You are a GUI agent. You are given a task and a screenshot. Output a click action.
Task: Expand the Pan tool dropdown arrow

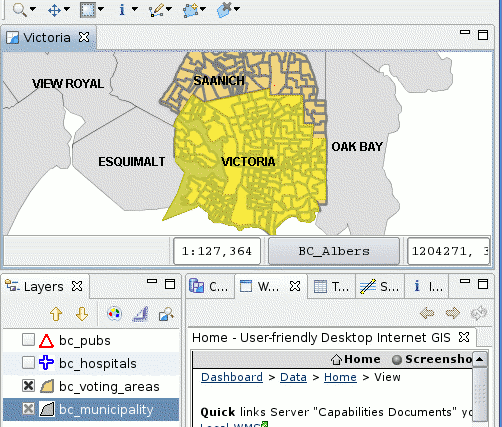point(67,9)
